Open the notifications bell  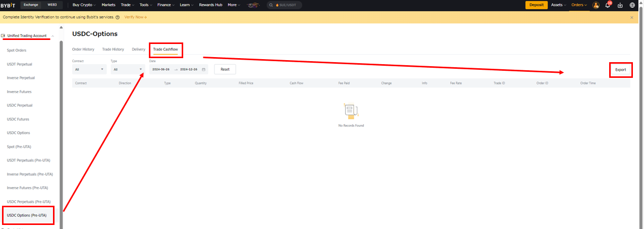pos(608,5)
